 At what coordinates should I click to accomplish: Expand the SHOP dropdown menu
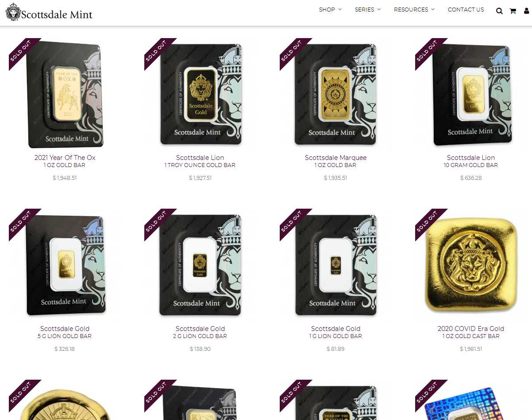(x=330, y=9)
